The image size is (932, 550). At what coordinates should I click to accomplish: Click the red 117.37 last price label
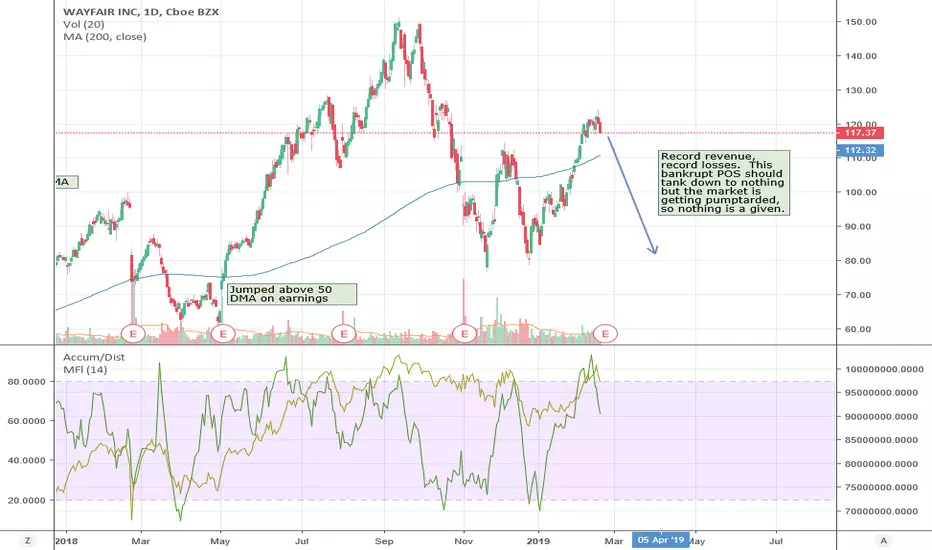click(859, 133)
